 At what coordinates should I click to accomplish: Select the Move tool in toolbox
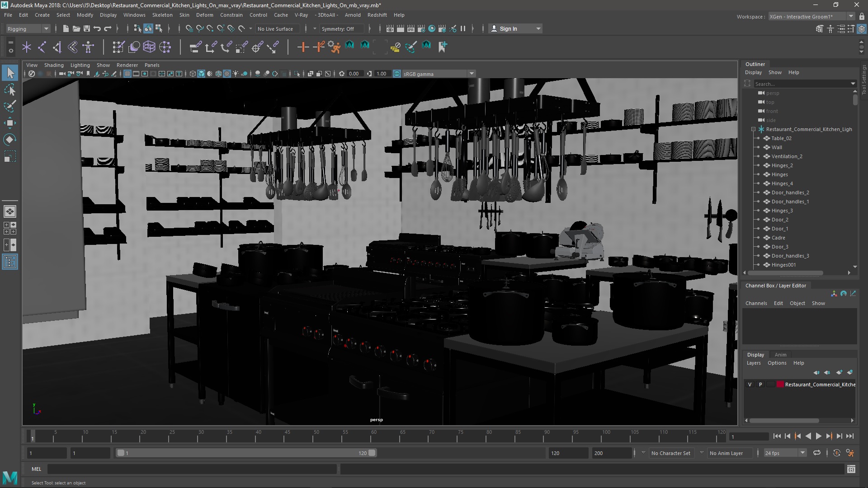(10, 123)
